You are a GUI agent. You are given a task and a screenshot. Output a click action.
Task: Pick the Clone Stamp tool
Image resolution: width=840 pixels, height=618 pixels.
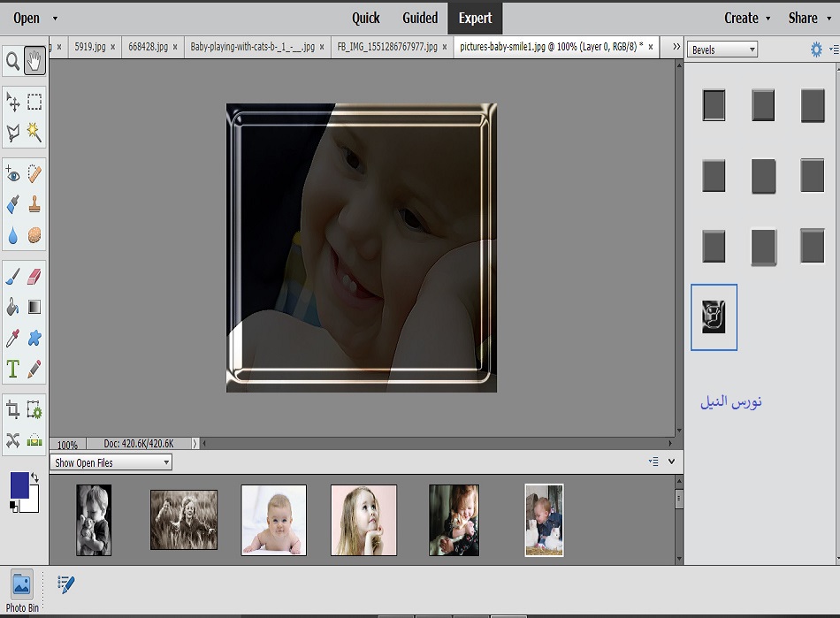(x=34, y=204)
